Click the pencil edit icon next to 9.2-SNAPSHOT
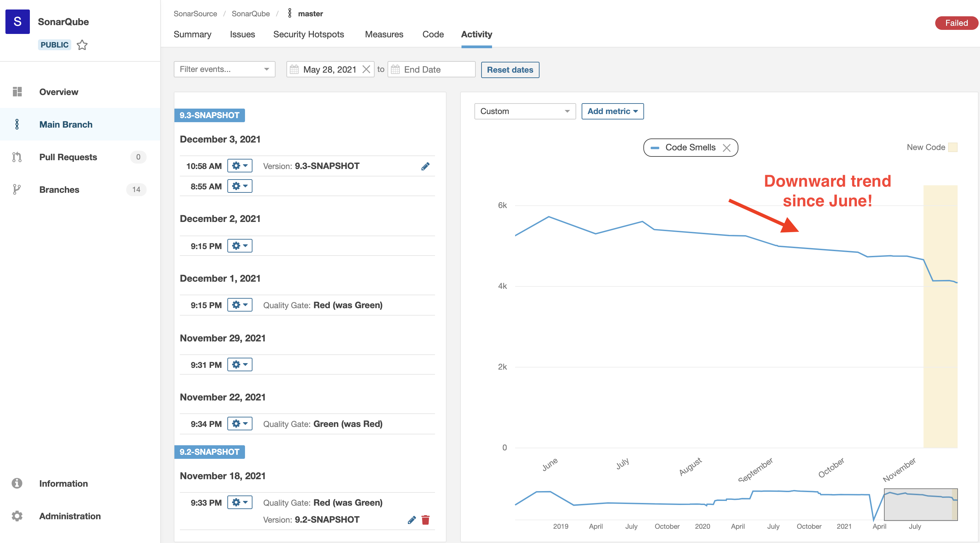 411,520
